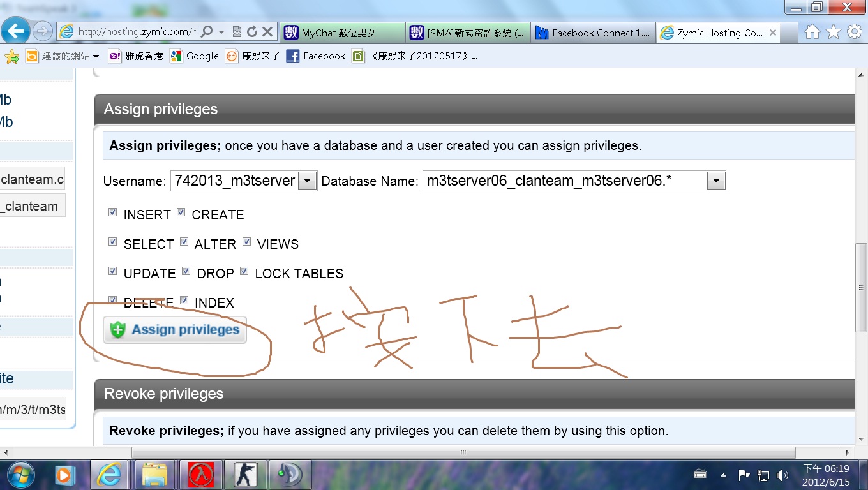The width and height of the screenshot is (868, 490).
Task: Show hidden tray icons arrow
Action: pos(723,475)
